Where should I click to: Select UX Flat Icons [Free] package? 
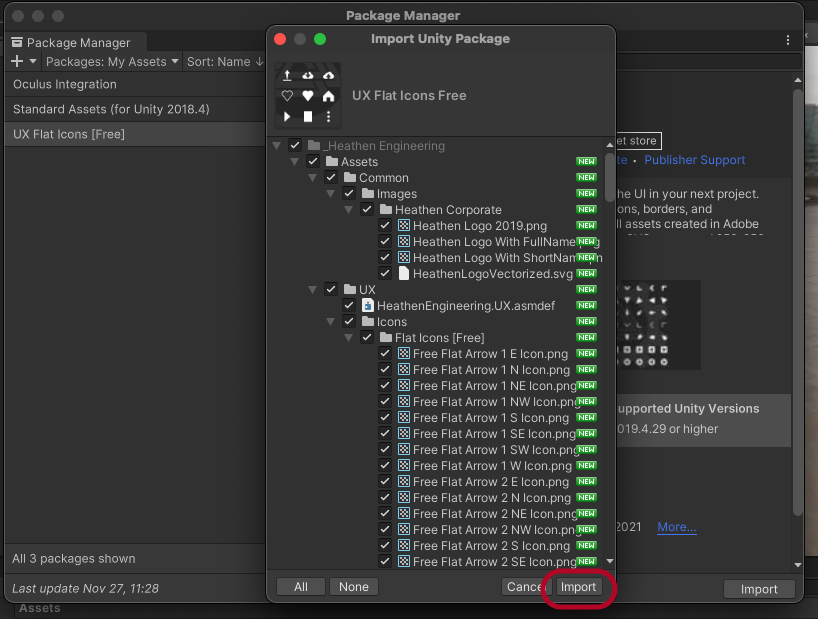coord(135,134)
